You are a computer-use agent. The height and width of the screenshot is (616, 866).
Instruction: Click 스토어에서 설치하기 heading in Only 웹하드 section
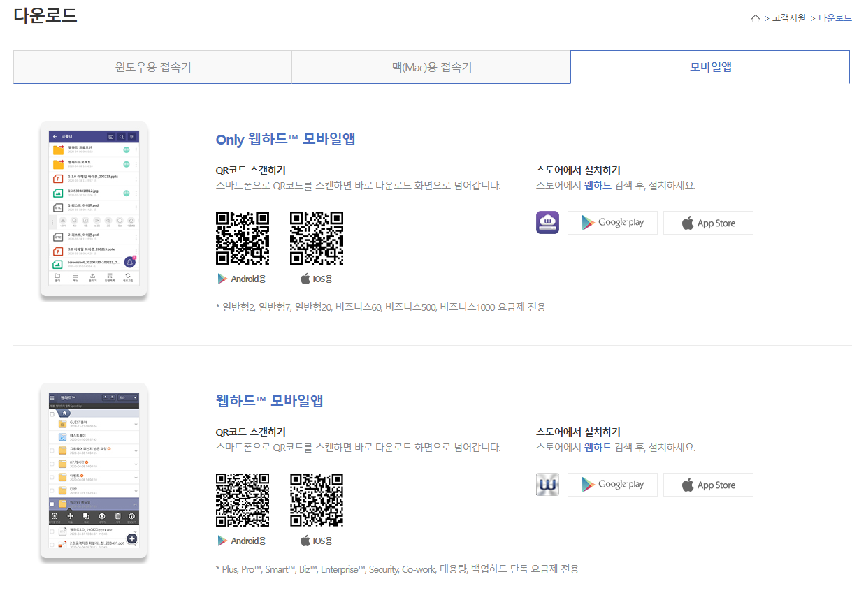click(x=578, y=170)
